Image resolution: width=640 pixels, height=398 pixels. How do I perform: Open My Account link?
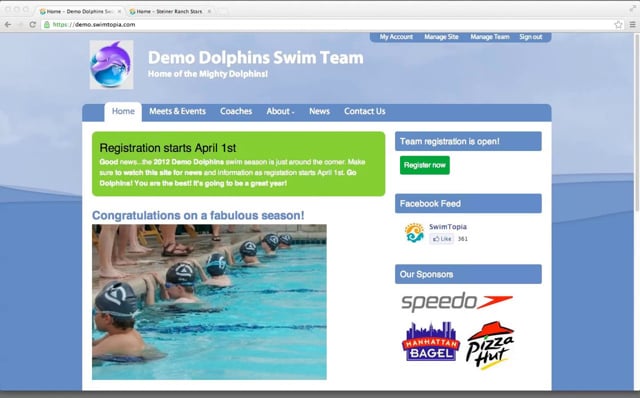396,37
